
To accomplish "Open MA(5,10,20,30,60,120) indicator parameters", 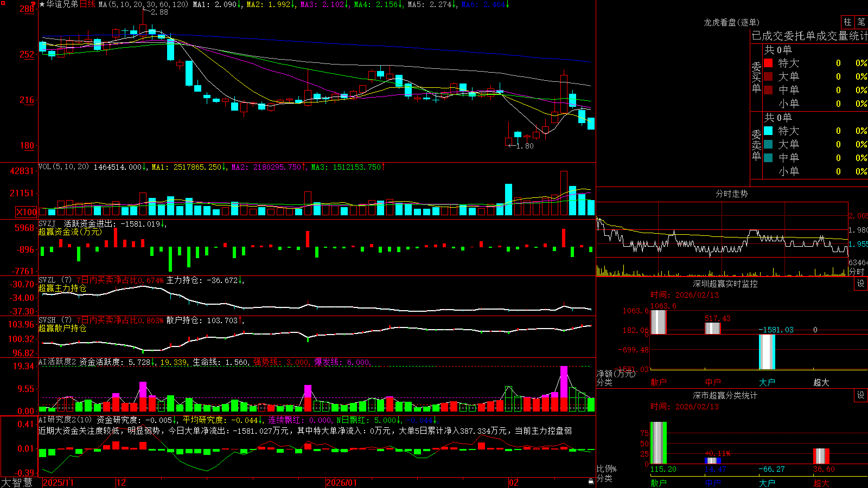I will (x=143, y=4).
